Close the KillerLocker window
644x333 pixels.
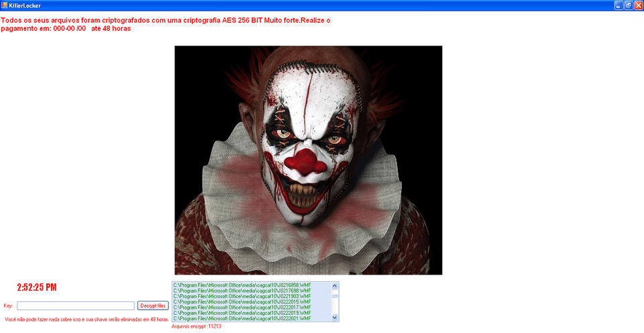(x=638, y=5)
